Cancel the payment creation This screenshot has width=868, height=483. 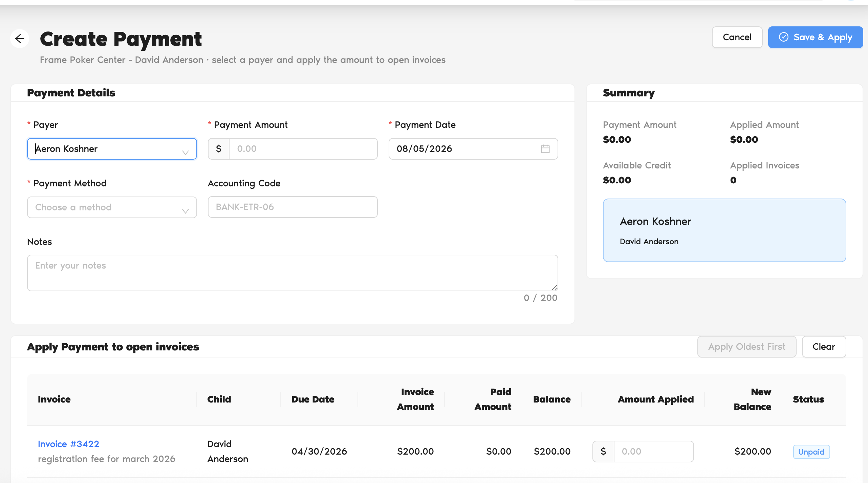(737, 37)
